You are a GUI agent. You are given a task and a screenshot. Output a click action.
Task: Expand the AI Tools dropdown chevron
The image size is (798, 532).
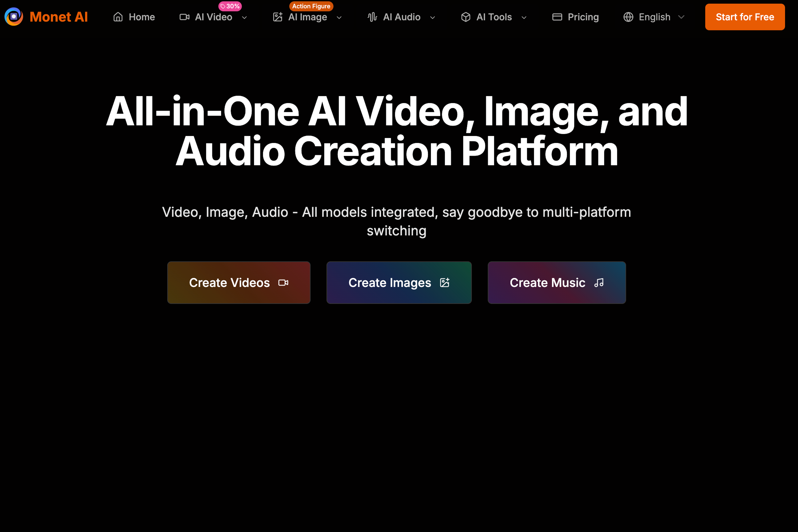[x=524, y=17]
